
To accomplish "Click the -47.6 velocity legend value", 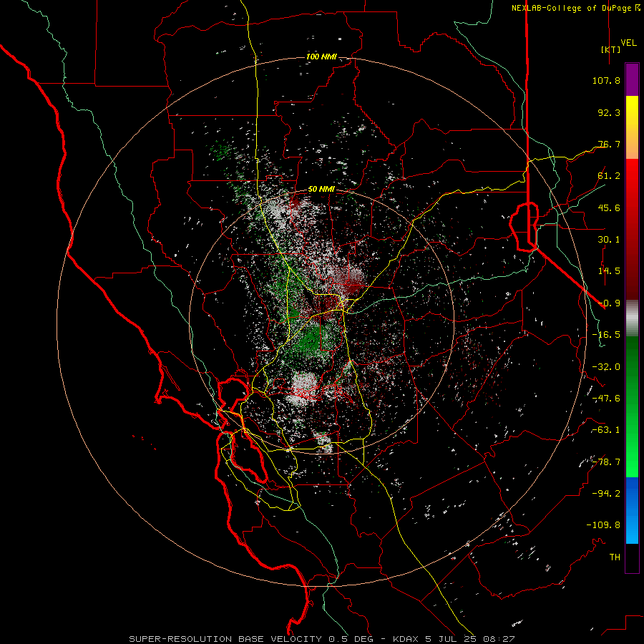I will pos(606,399).
